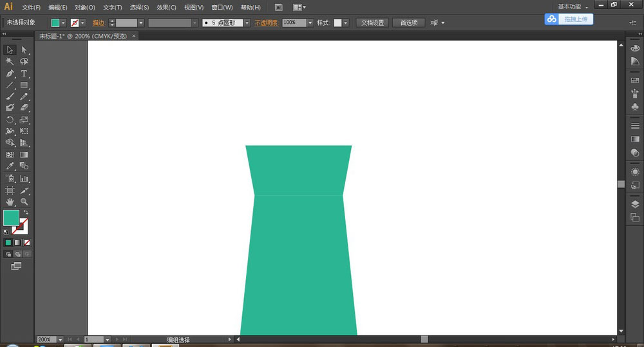Activate the Eyedropper tool

click(x=10, y=166)
